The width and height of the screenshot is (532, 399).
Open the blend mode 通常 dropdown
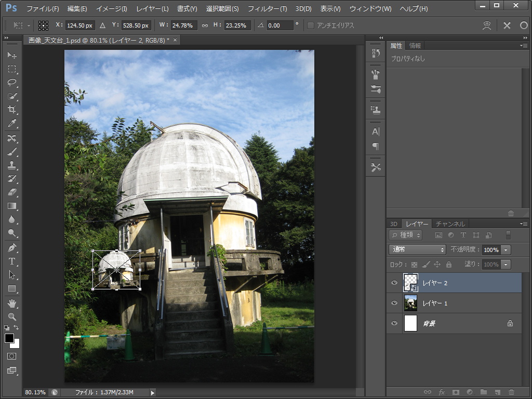(x=417, y=250)
